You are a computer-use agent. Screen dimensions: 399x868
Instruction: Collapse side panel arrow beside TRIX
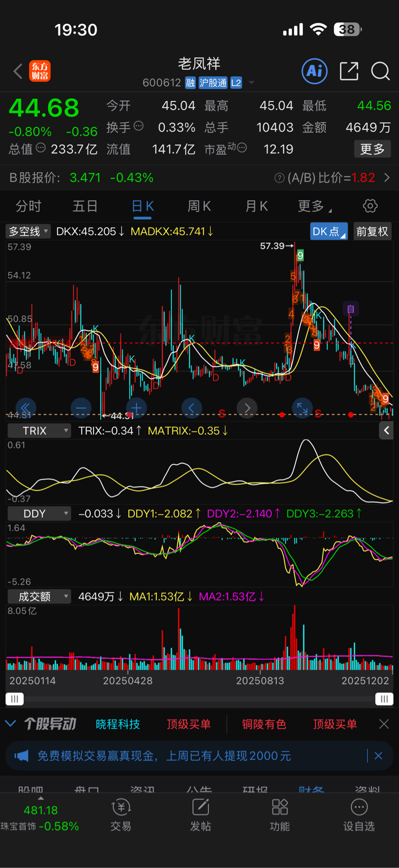click(386, 431)
